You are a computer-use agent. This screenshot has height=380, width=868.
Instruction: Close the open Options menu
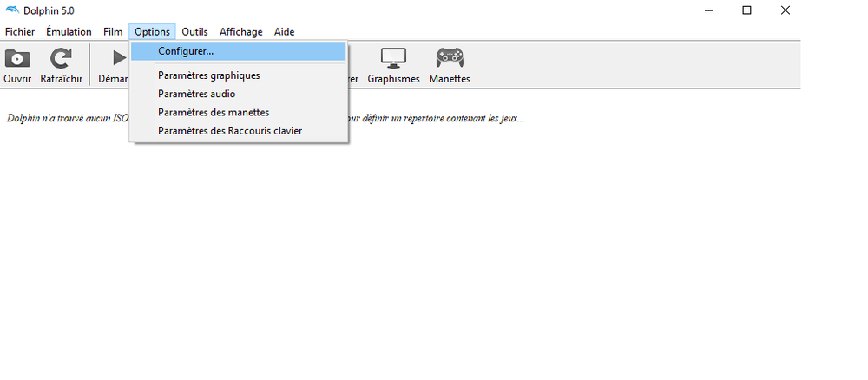point(152,32)
